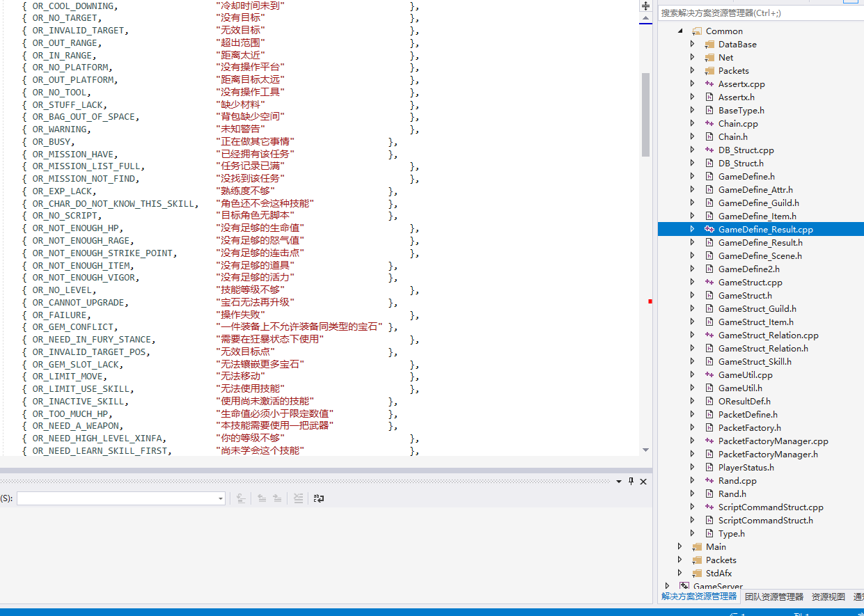Viewport: 864px width, 616px height.
Task: Switch to the 资源视图 tab
Action: (x=828, y=597)
